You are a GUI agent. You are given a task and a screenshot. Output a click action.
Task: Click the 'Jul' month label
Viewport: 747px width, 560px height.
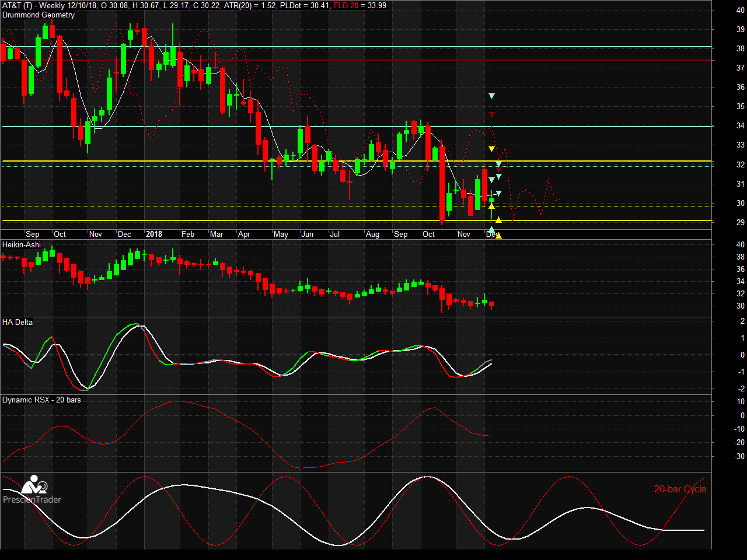click(334, 234)
